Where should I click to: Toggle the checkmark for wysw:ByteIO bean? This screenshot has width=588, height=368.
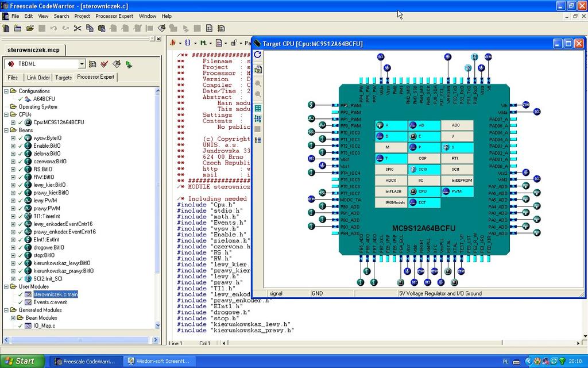[x=21, y=138]
